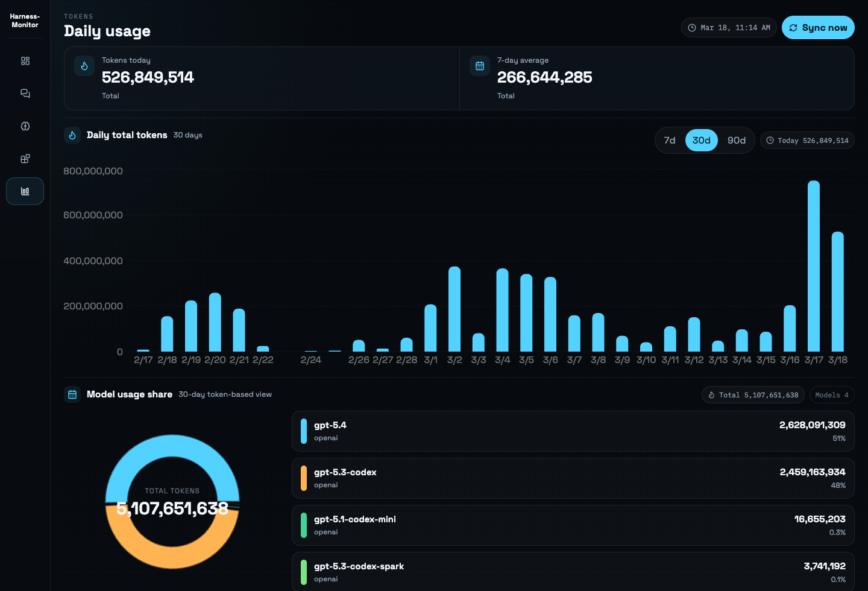Select the 30d range option
Viewport: 868px width, 591px height.
click(701, 141)
